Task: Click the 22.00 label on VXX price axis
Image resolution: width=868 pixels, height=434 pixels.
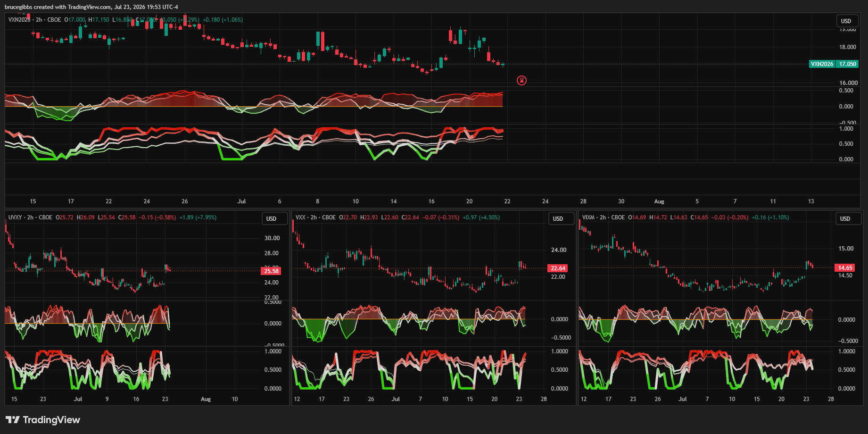Action: click(558, 277)
